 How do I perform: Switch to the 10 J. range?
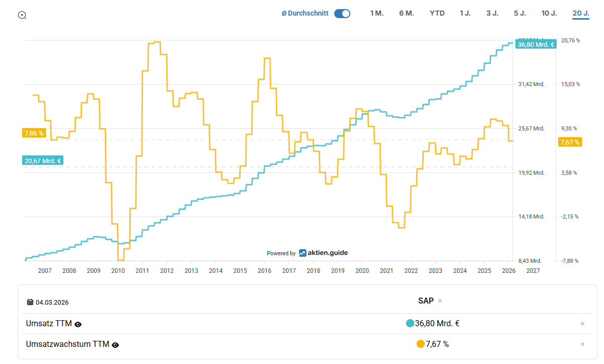549,13
